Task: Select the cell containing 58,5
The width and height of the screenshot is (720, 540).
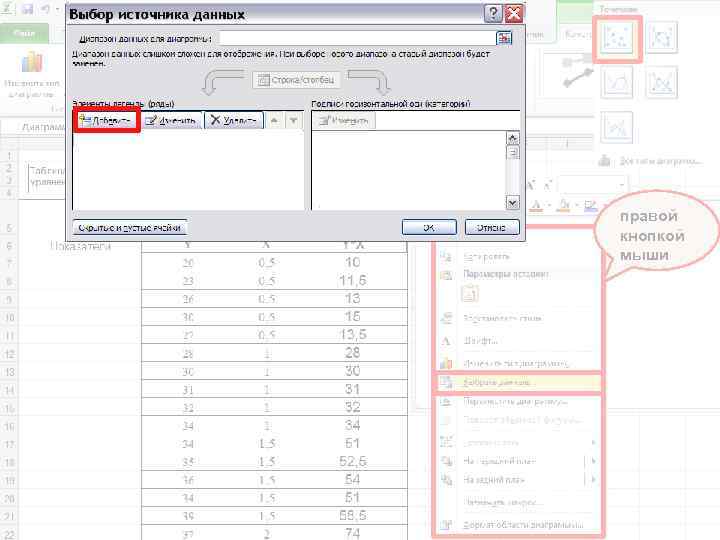Action: click(x=353, y=516)
